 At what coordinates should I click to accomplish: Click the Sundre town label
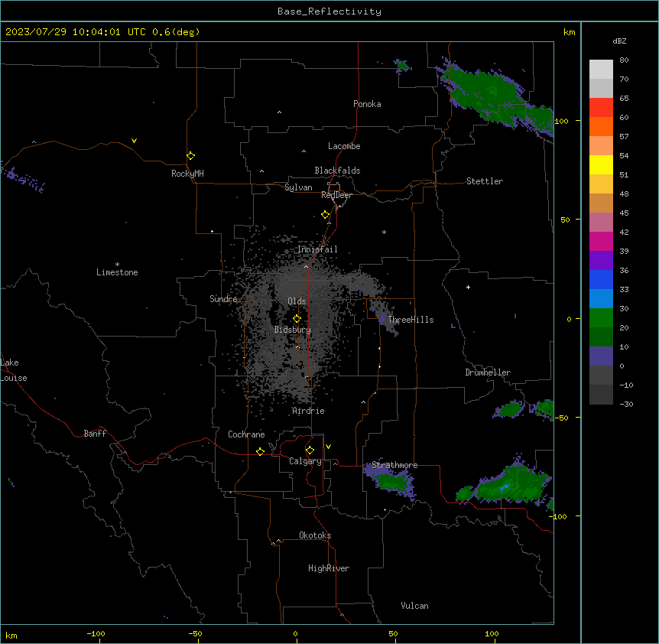coord(223,299)
